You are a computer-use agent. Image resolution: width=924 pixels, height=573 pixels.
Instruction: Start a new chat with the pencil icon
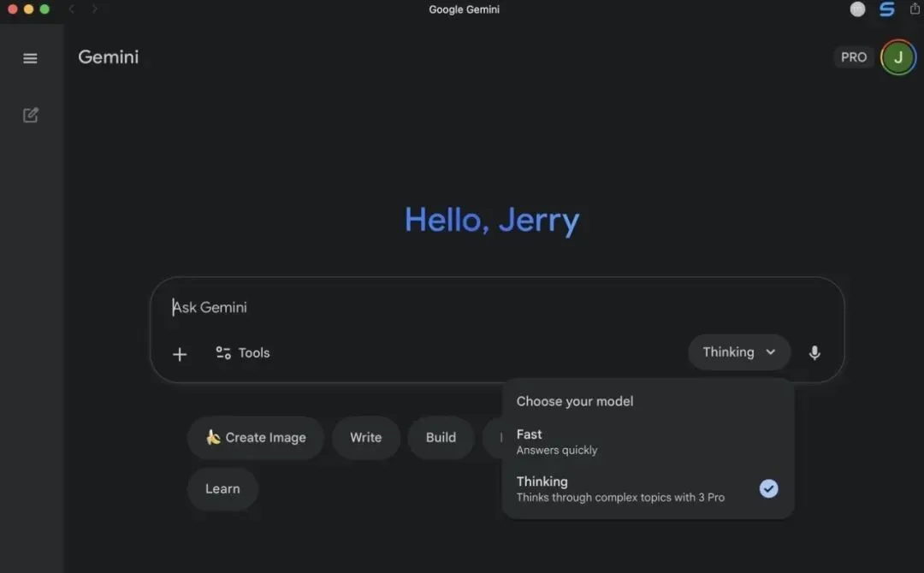[x=30, y=115]
